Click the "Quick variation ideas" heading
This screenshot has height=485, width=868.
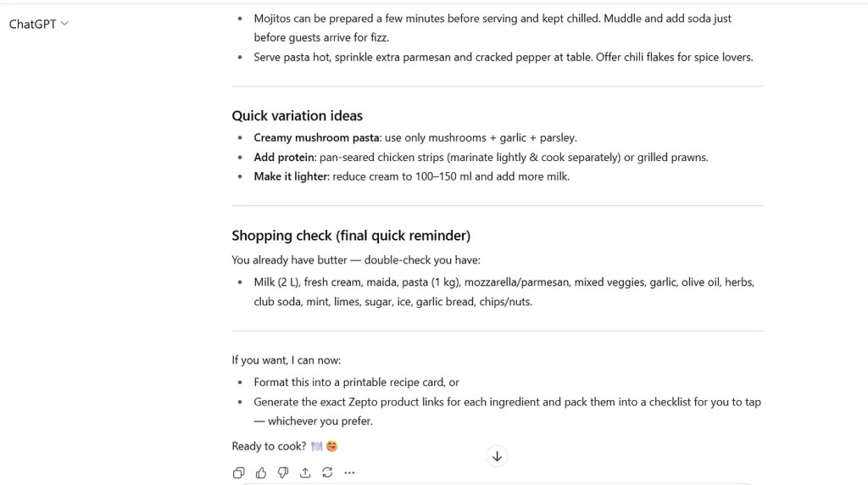click(297, 116)
